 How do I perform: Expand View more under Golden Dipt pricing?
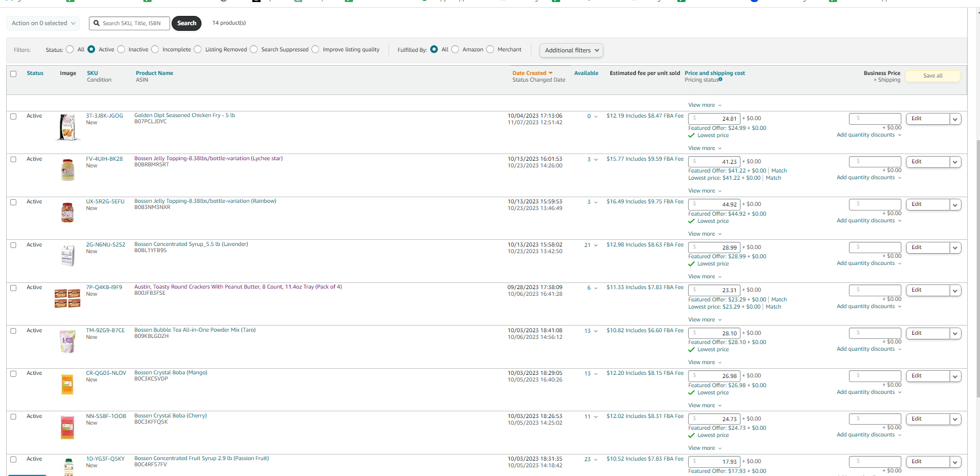click(705, 148)
